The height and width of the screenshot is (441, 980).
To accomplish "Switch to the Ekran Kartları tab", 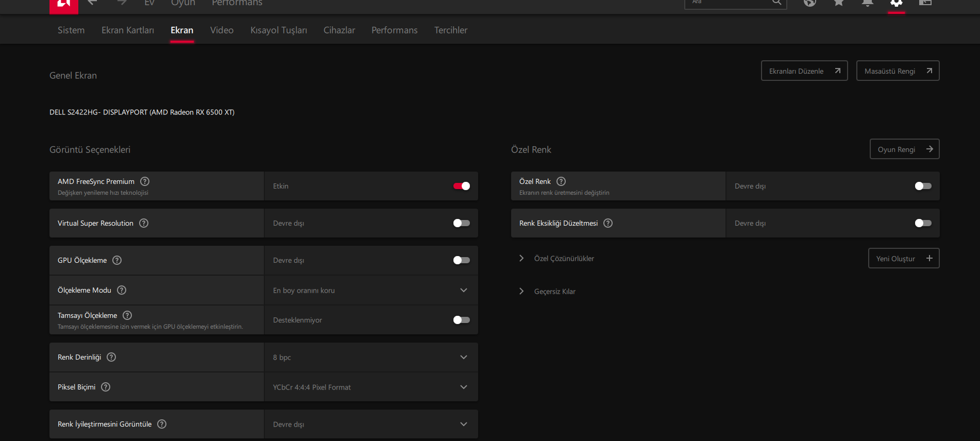I will [x=127, y=30].
